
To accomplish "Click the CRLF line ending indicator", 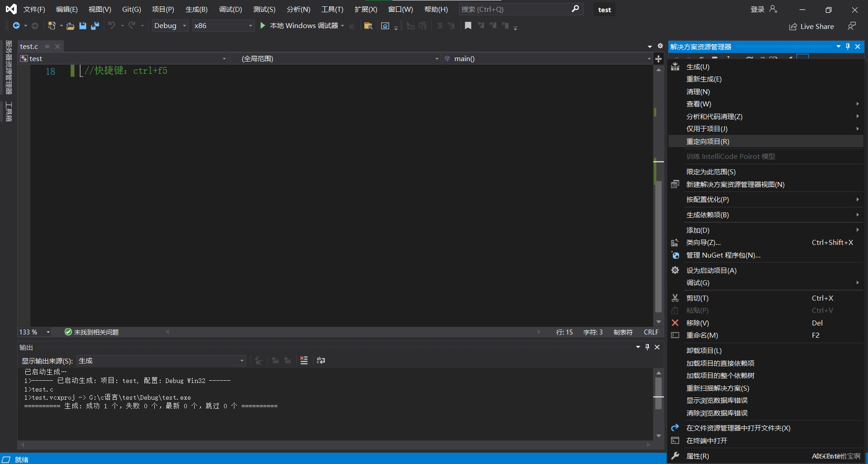I will [x=651, y=332].
